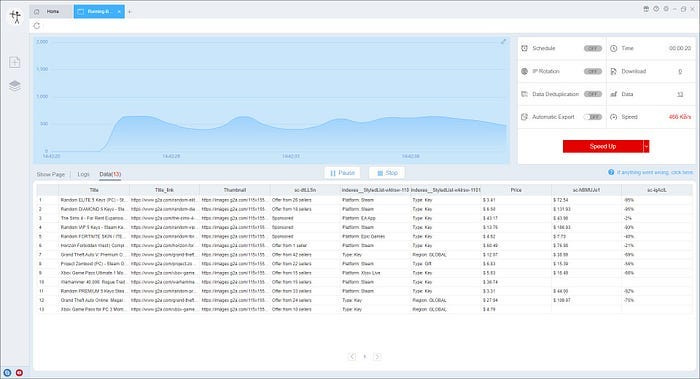Open the settings gear in the title bar
Screen dimensions: 700x379
[x=666, y=9]
